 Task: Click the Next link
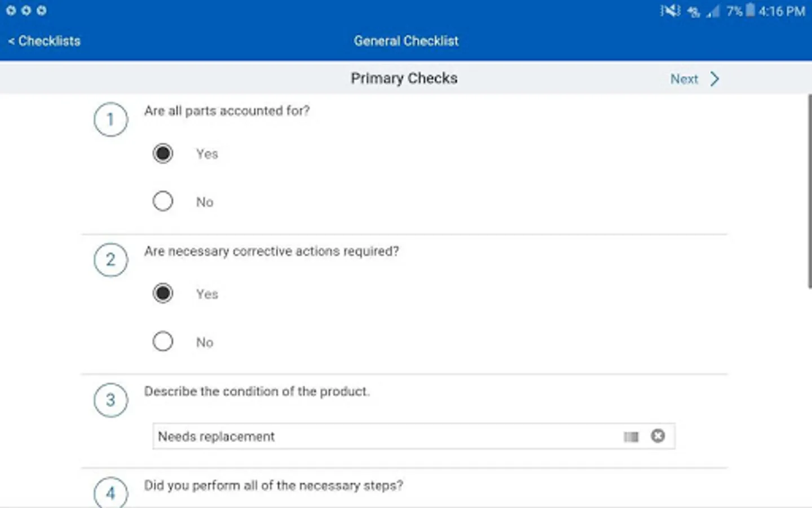684,79
